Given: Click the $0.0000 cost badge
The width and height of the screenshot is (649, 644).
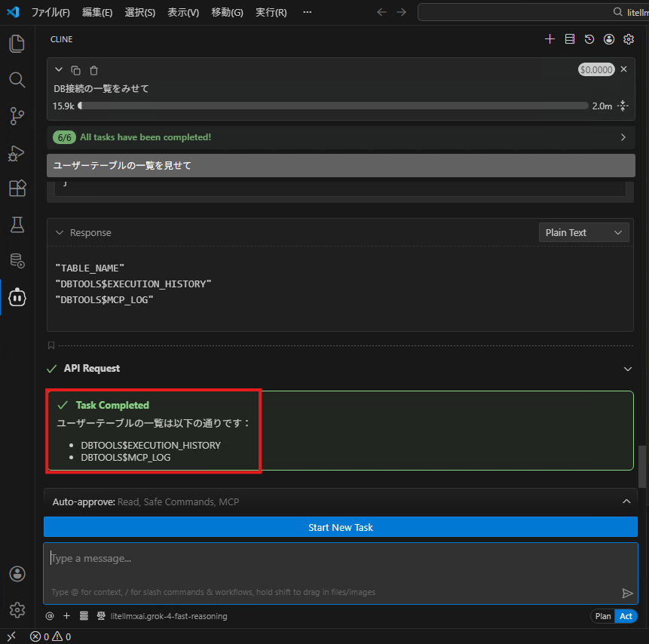Looking at the screenshot, I should point(596,69).
